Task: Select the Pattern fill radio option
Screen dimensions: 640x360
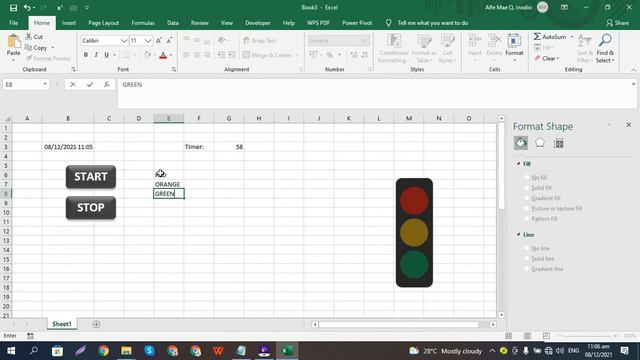Action: coord(527,219)
